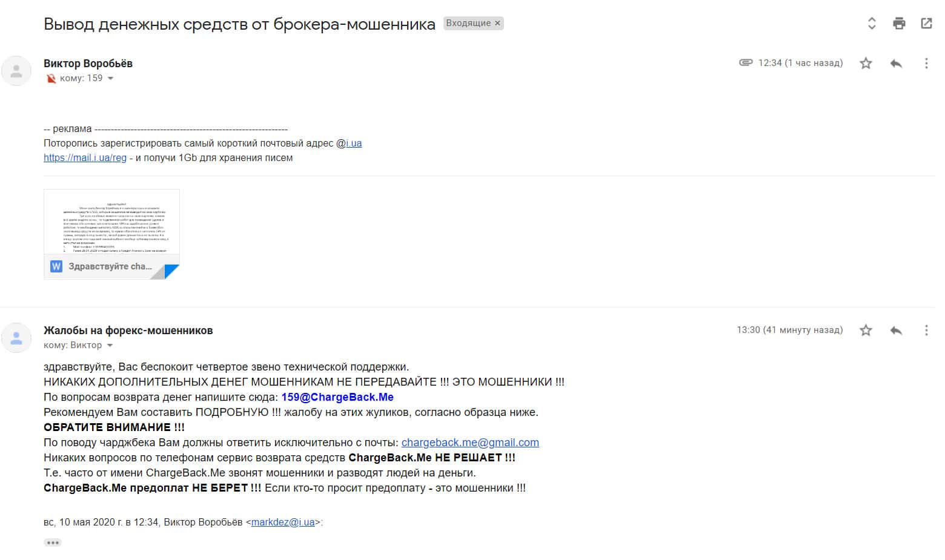Click the chargeback.me@gmail.com email link
The height and width of the screenshot is (560, 945).
[470, 443]
